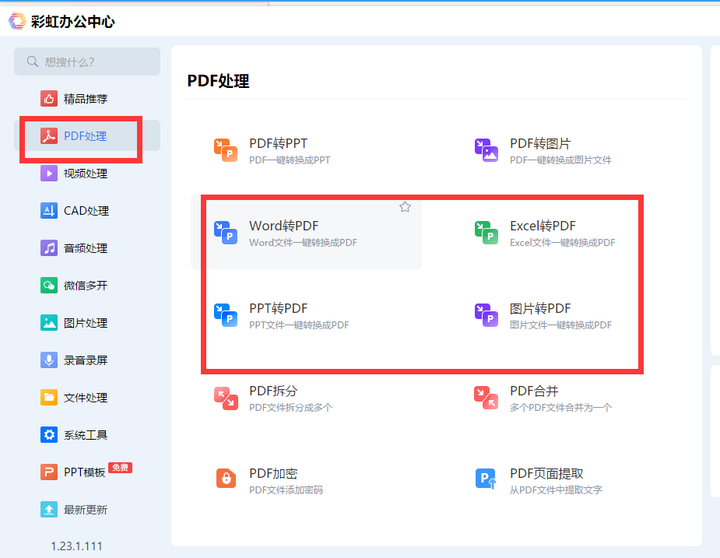Click the 系统工具 sidebar label
The width and height of the screenshot is (720, 558).
coord(85,434)
